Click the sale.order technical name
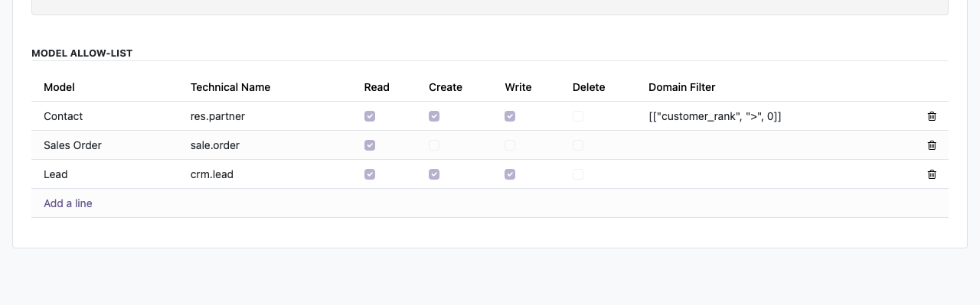The image size is (980, 305). click(215, 145)
